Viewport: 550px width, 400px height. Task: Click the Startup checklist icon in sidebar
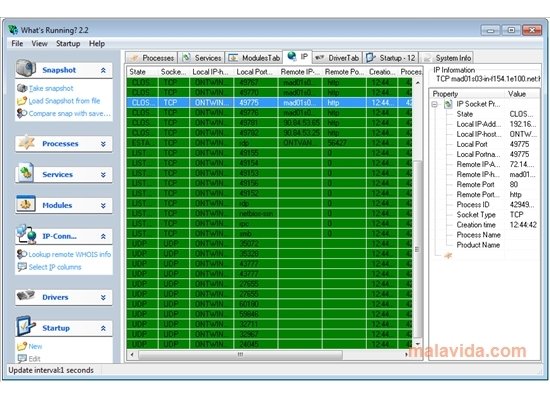[x=26, y=326]
